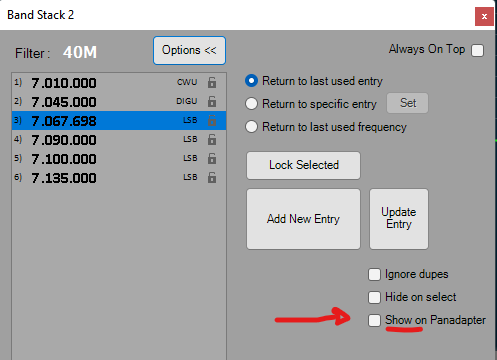
Task: Tick the Show on Panadapter checkbox
Action: click(374, 320)
